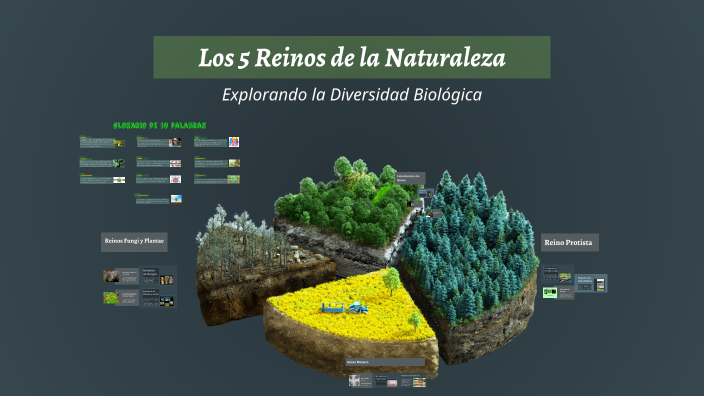Click the title 'Los 5 Reinos de la Naturaleza'
Image resolution: width=704 pixels, height=396 pixels.
point(352,58)
